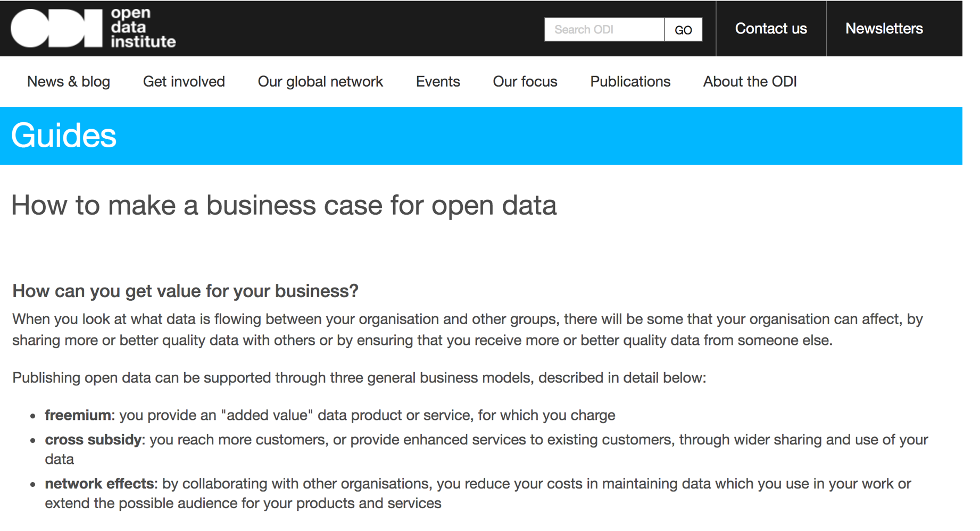Open the Contact us page
Screen dimensions: 980x531
(770, 29)
